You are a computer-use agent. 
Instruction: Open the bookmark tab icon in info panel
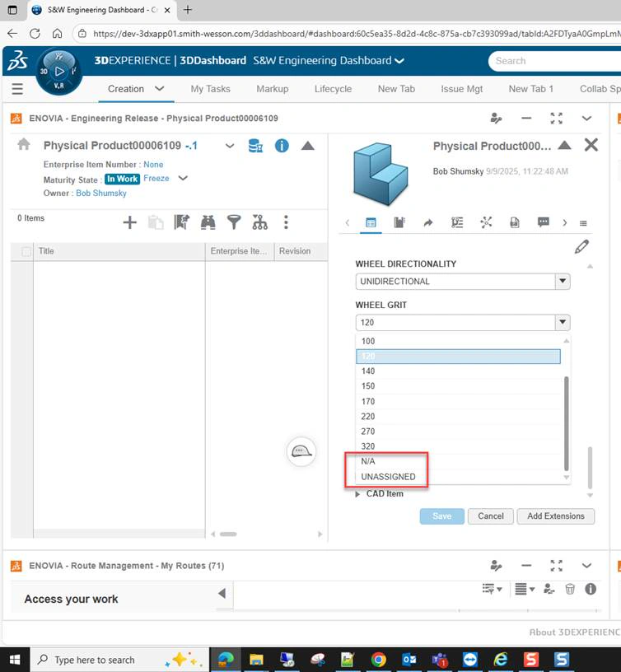pos(399,222)
